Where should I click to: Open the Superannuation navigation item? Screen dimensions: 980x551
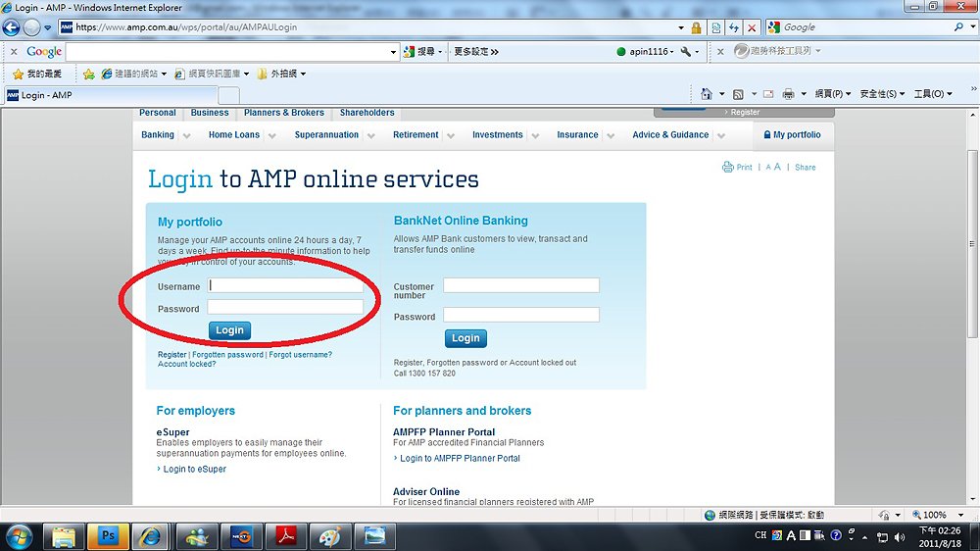pyautogui.click(x=326, y=134)
